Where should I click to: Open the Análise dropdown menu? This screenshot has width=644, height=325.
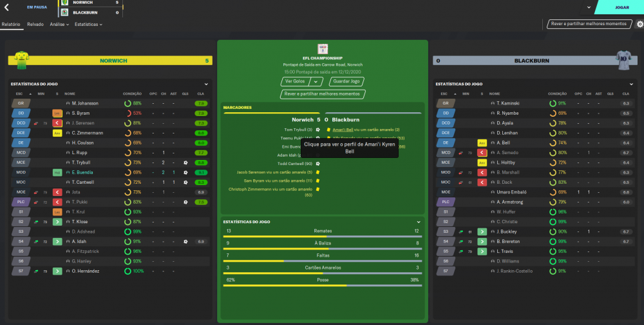(x=59, y=25)
